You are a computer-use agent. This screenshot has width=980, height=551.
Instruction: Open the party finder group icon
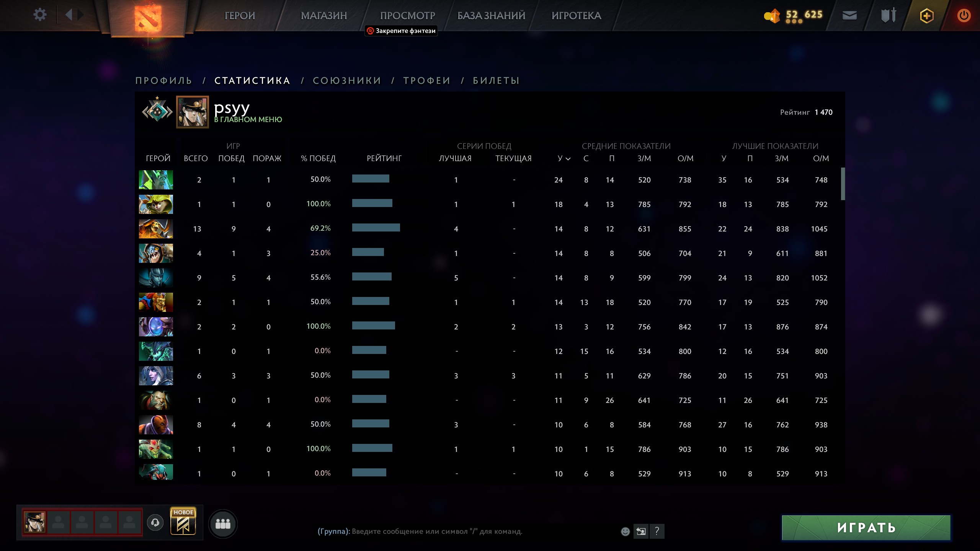[223, 524]
